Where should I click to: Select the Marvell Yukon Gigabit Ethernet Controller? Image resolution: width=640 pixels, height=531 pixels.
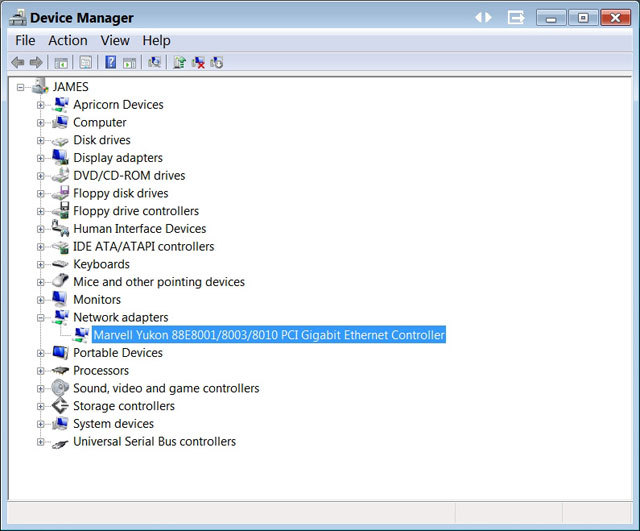268,335
